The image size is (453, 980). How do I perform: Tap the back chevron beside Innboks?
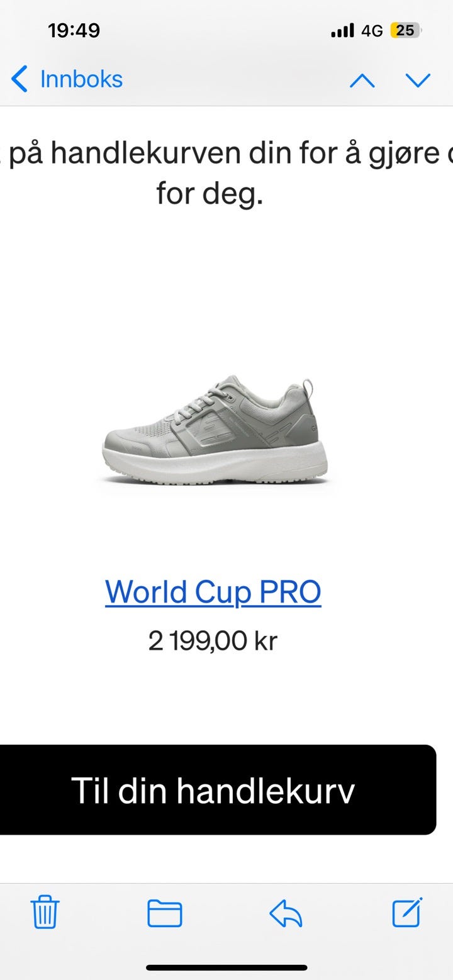(x=20, y=80)
